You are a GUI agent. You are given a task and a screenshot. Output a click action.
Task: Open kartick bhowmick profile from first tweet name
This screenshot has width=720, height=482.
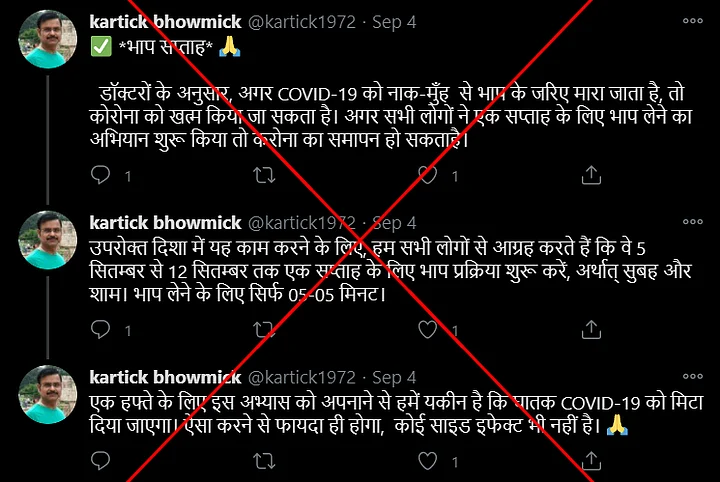pos(165,22)
